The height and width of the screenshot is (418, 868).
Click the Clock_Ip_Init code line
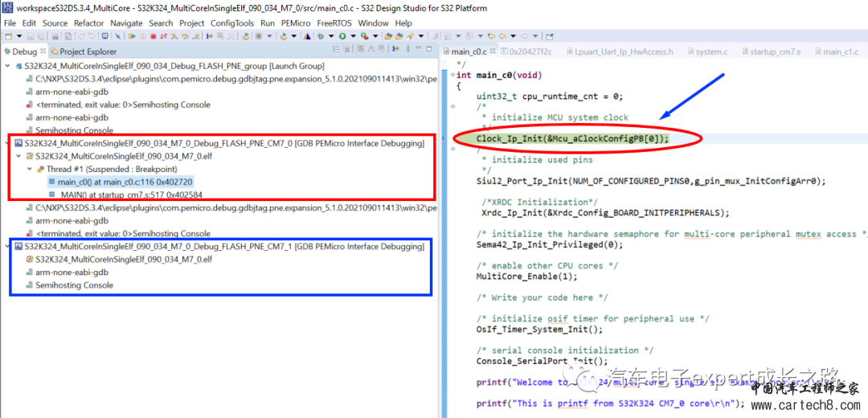click(572, 138)
